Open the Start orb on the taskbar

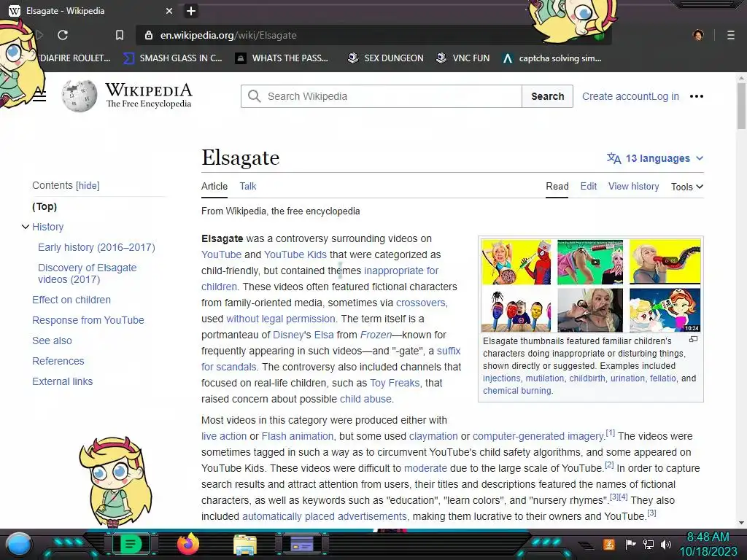point(19,545)
